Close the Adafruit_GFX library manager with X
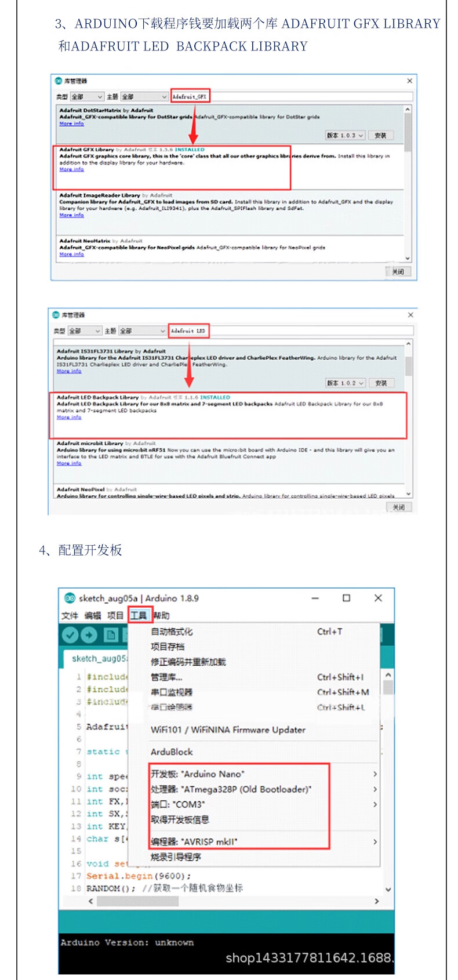 click(410, 81)
